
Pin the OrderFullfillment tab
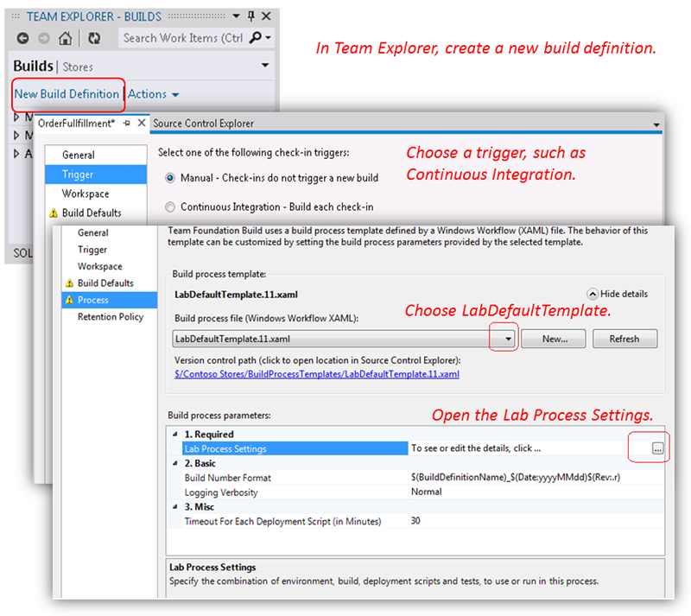pos(126,123)
